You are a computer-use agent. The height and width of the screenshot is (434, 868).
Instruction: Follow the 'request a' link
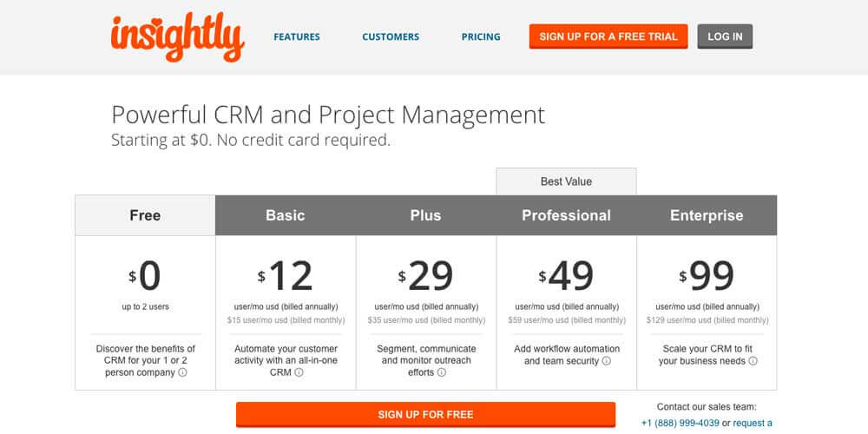(753, 423)
